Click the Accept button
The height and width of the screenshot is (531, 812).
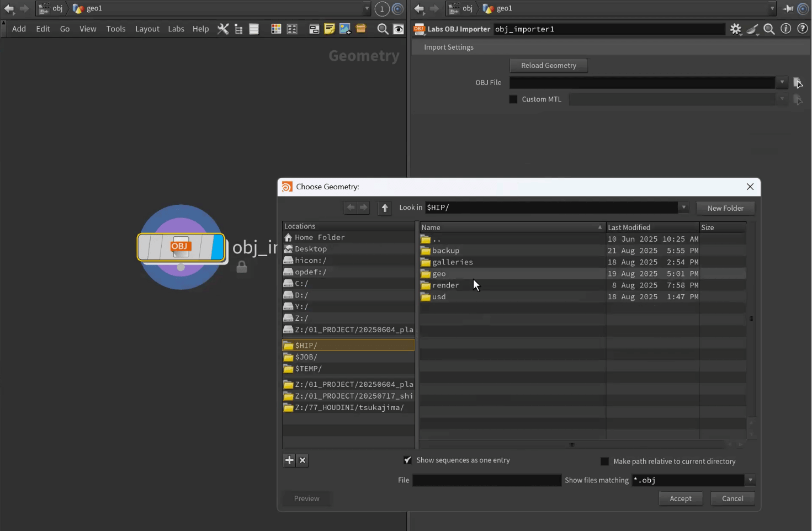coord(680,498)
